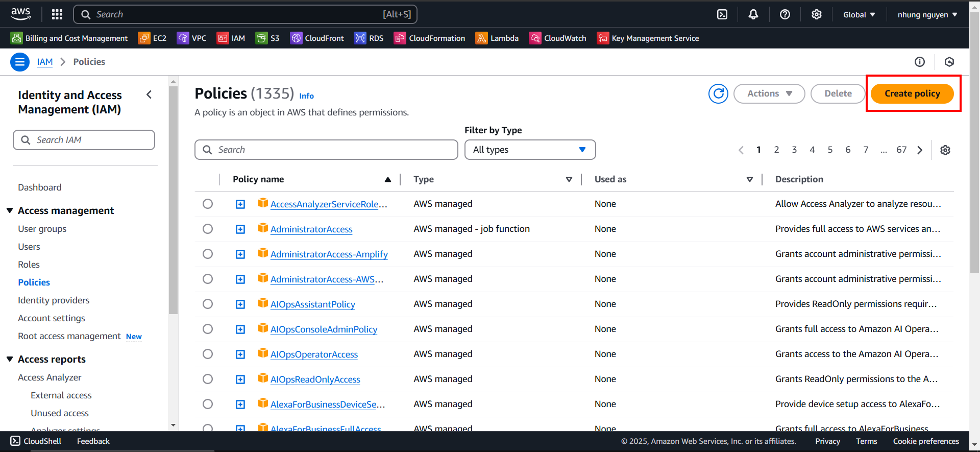This screenshot has width=980, height=452.
Task: Collapse the IAM navigation panel
Action: click(x=149, y=94)
